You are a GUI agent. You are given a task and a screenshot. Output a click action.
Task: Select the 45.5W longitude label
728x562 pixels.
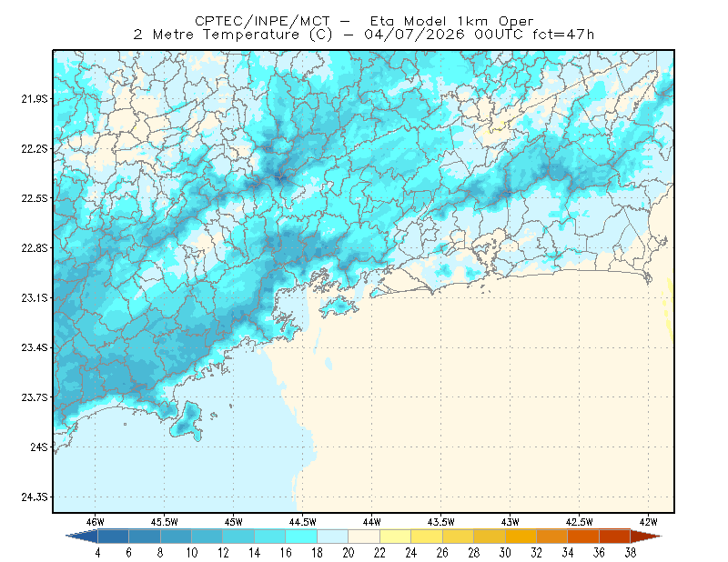[x=165, y=522]
